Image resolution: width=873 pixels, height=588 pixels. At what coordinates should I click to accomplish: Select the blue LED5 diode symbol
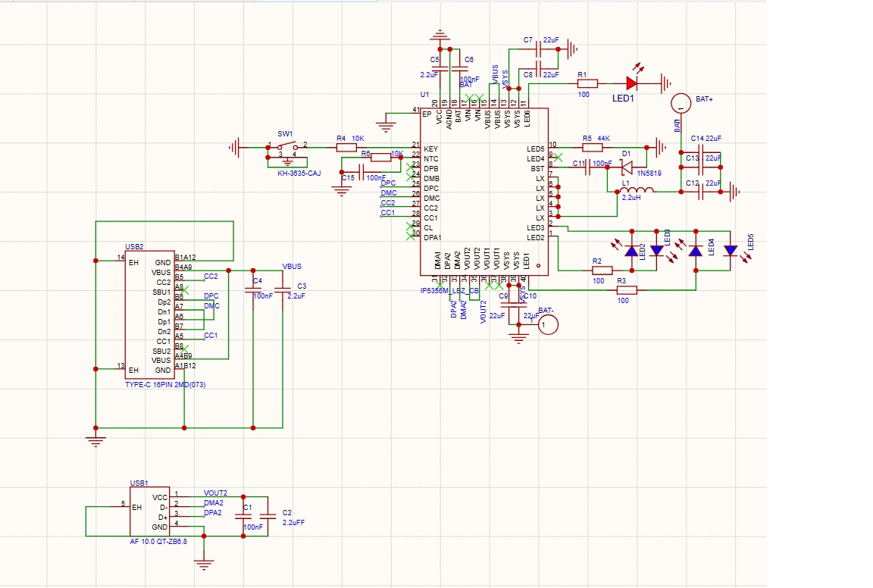tap(731, 251)
